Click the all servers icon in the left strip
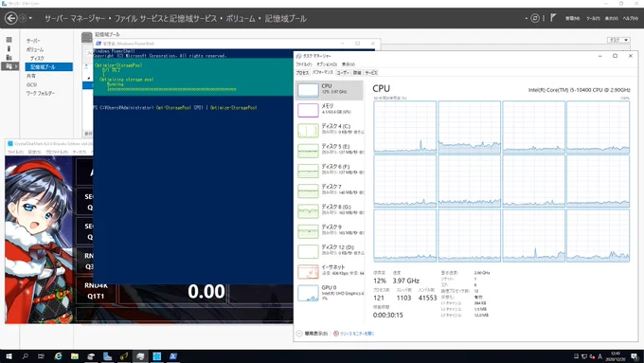 (9, 57)
